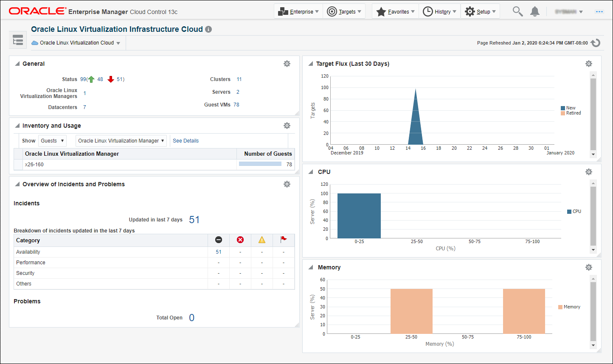Open the x26-160 manager link
The image size is (613, 364).
(34, 164)
